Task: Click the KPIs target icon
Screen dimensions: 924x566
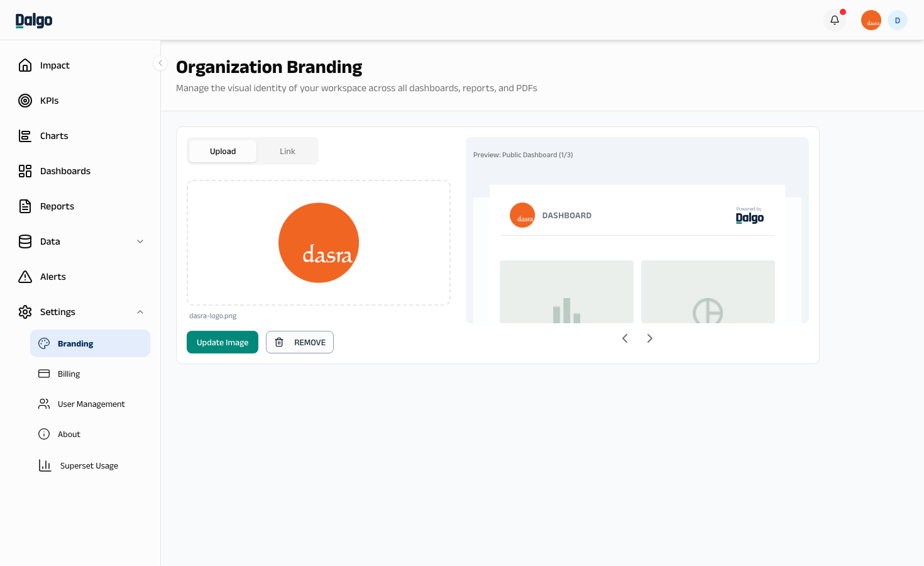Action: point(25,101)
